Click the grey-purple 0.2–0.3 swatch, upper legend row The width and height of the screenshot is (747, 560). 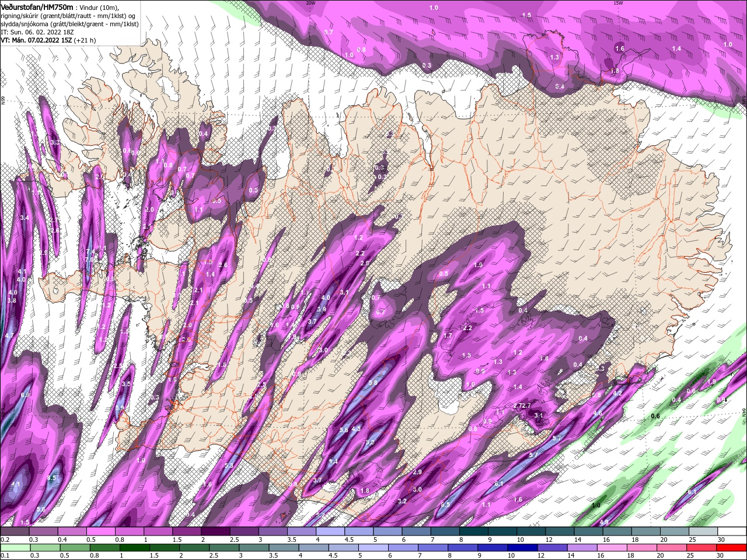pyautogui.click(x=15, y=532)
